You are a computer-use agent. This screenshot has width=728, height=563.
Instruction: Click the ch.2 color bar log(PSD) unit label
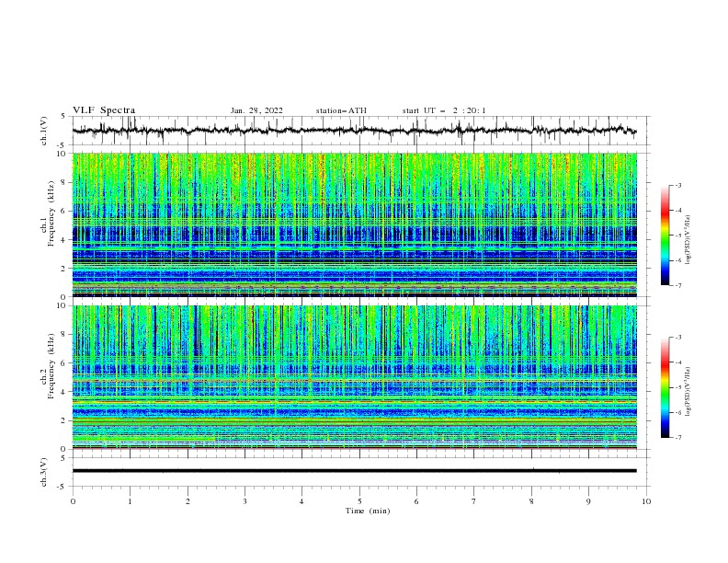[x=688, y=392]
